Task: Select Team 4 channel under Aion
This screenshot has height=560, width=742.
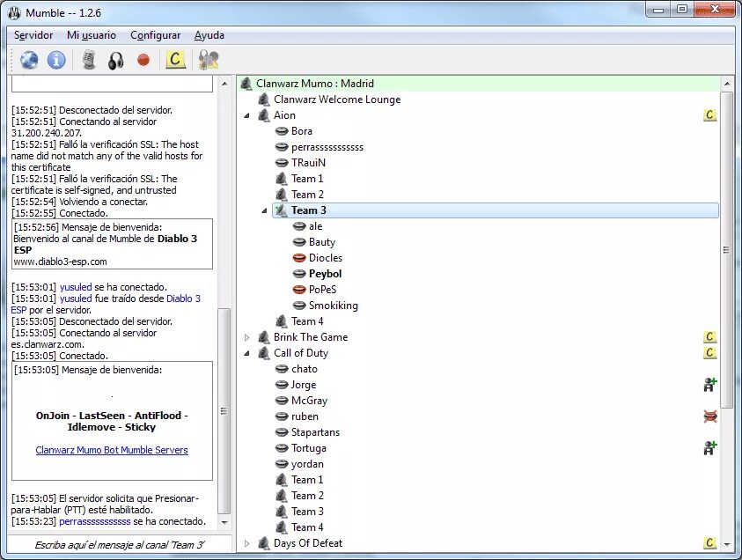Action: [x=307, y=321]
